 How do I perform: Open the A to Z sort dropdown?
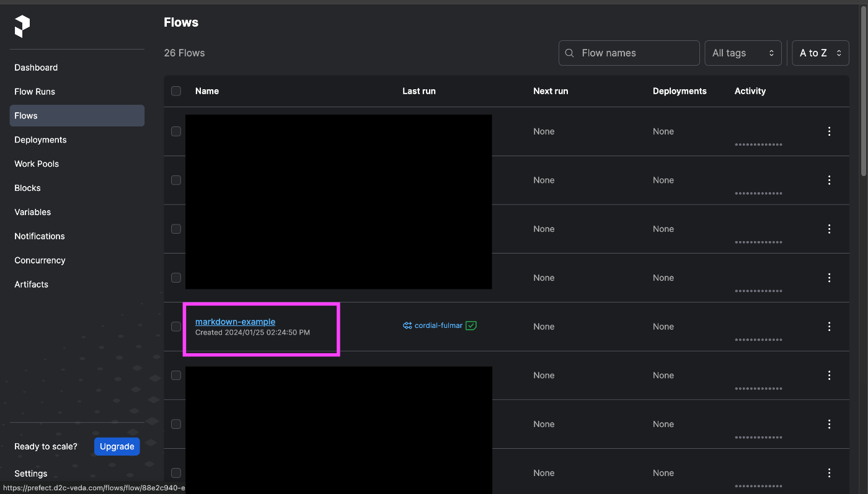[821, 53]
